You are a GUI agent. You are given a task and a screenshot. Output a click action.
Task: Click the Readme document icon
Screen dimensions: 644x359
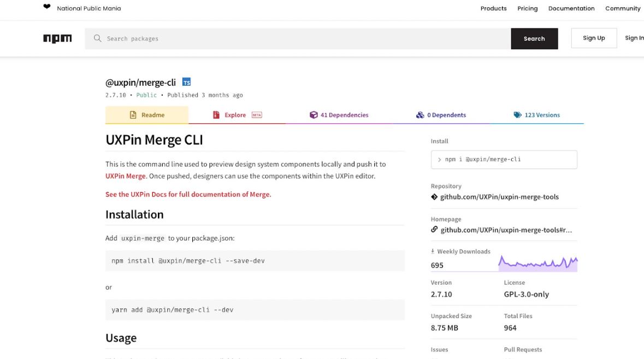point(133,115)
